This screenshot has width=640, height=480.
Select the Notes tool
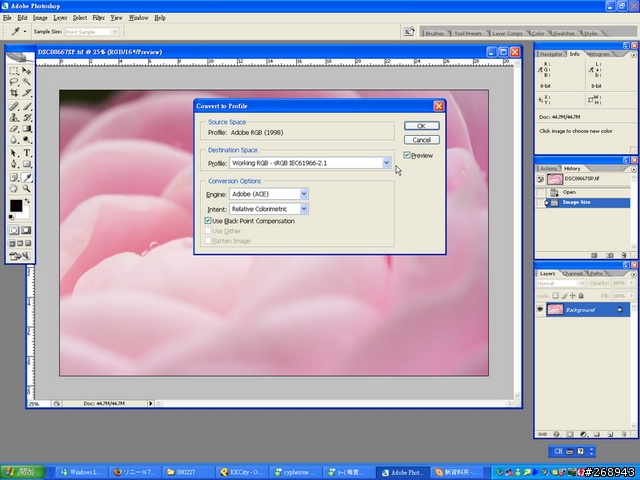[x=13, y=178]
